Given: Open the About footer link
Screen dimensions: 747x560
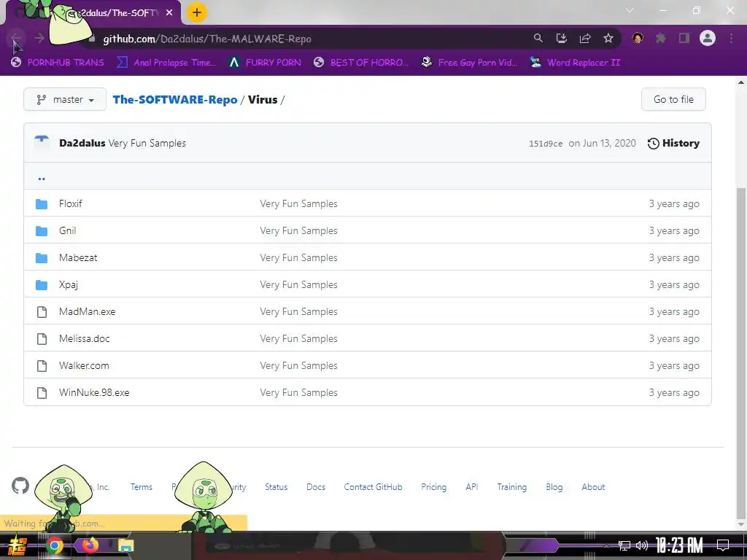Looking at the screenshot, I should coord(593,487).
